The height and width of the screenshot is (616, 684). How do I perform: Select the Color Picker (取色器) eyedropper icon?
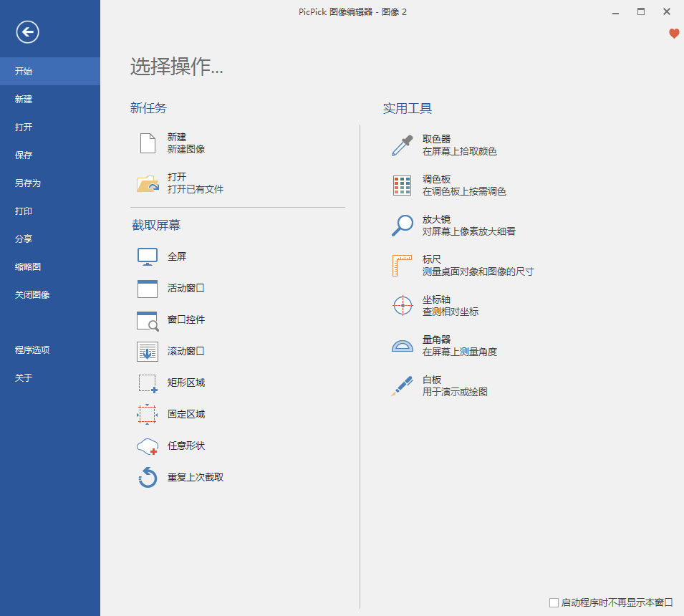point(403,145)
